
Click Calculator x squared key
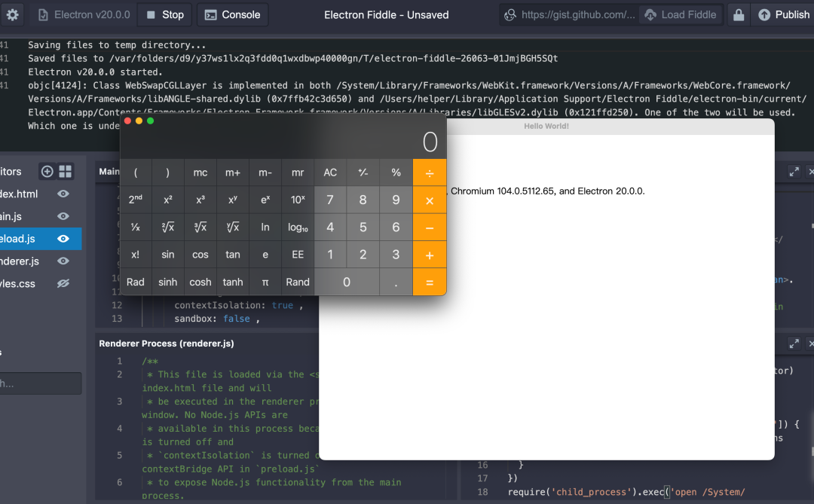(x=167, y=200)
